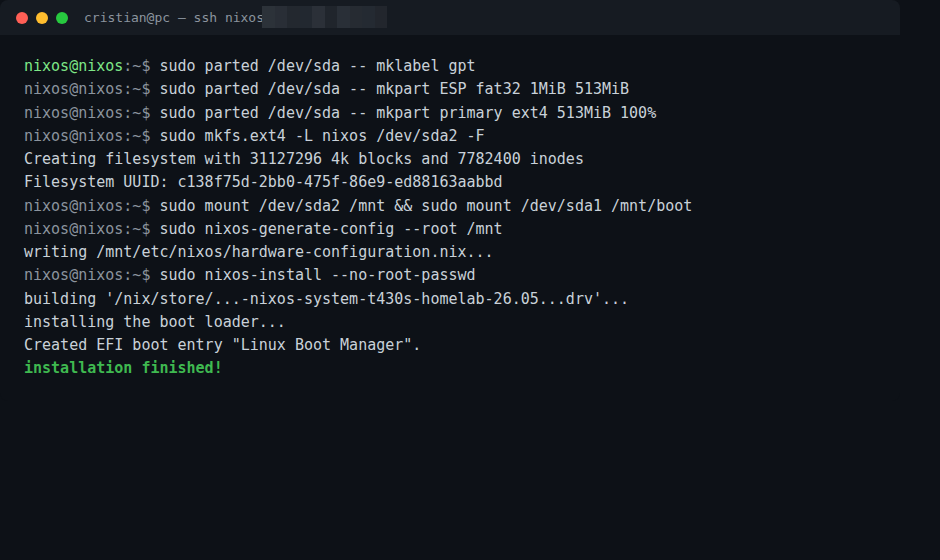Click the 'sudo parted /dev/sda -- mklabel gpt' command
Screen dimensions: 940x560
click(317, 65)
